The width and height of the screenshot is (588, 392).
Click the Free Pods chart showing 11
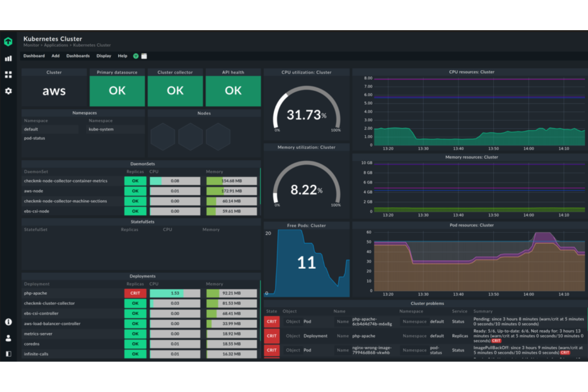coord(306,262)
